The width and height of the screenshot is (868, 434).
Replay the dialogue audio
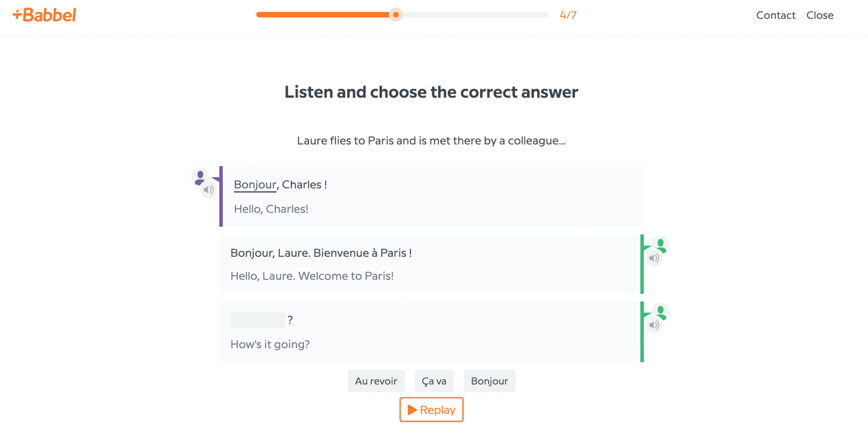431,409
